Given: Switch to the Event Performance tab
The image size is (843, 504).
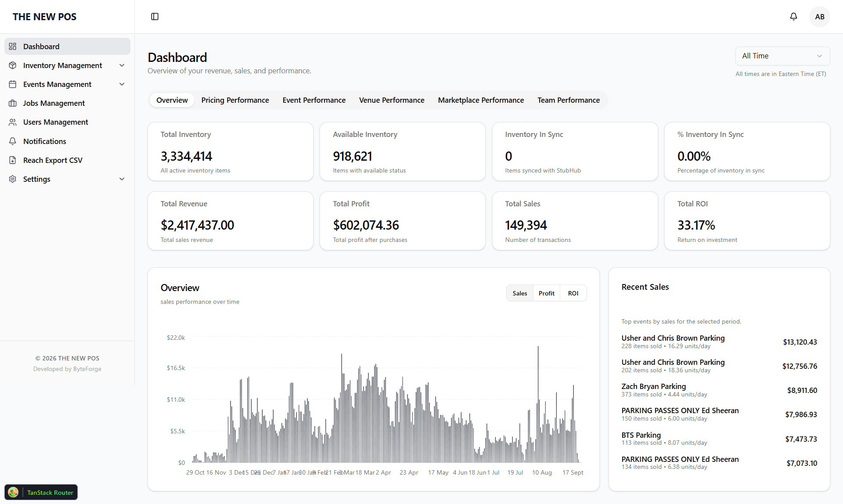Looking at the screenshot, I should coord(314,100).
